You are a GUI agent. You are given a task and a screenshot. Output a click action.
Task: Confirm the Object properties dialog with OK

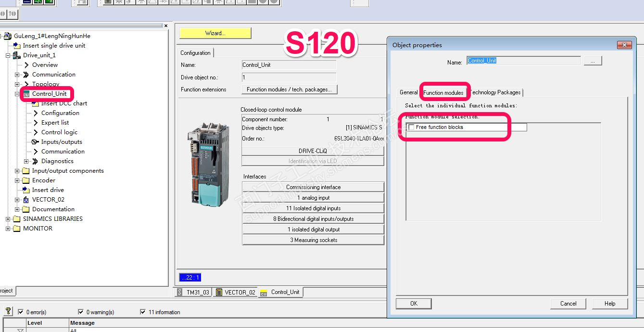tap(414, 304)
